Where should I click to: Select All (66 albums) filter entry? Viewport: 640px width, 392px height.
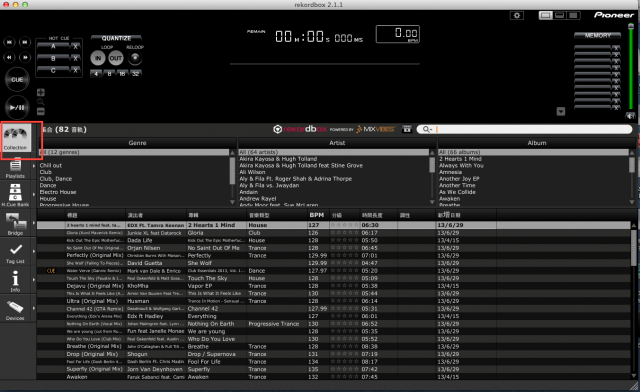point(533,152)
